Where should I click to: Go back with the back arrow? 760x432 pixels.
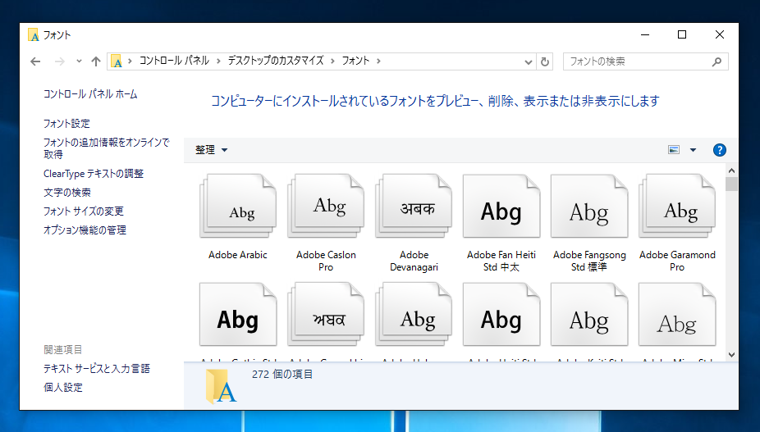35,62
